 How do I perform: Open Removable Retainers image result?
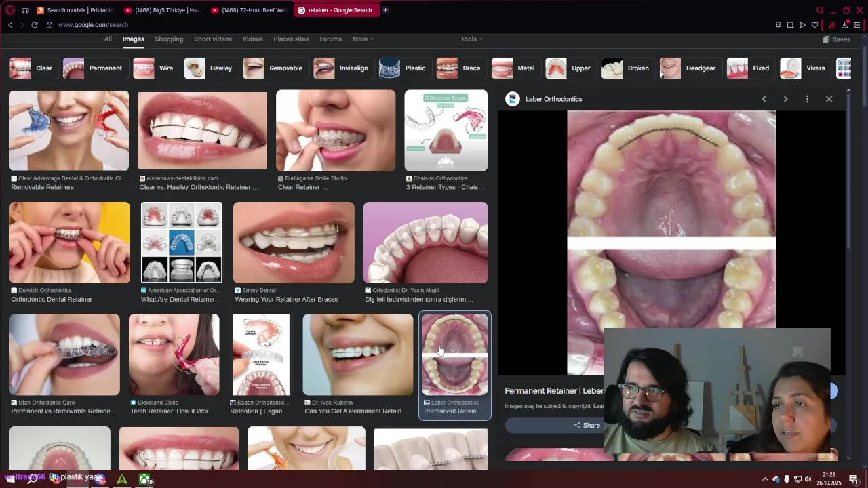69,130
